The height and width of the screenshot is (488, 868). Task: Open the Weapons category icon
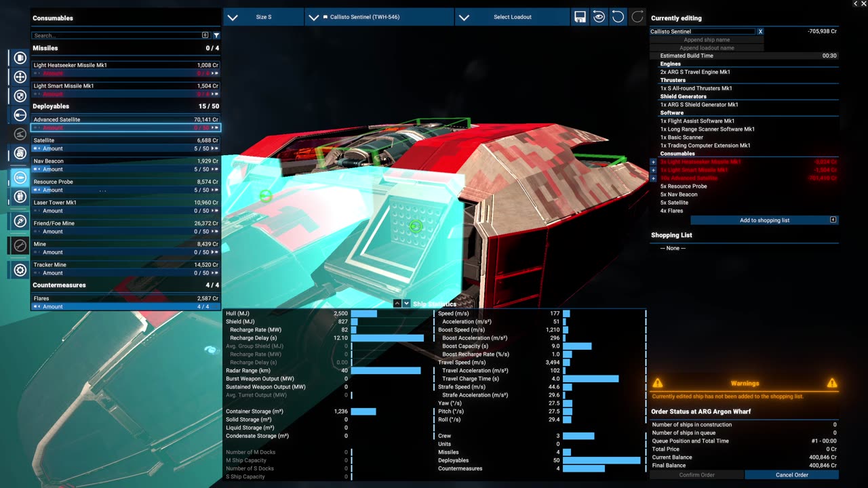point(20,115)
